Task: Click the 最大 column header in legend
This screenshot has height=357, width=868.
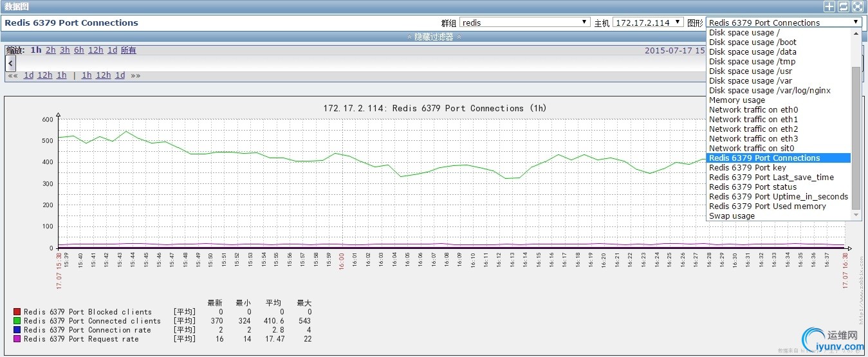Action: coord(304,303)
